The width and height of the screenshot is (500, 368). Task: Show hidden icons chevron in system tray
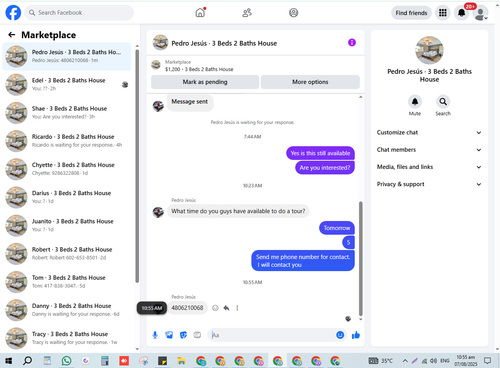405,361
